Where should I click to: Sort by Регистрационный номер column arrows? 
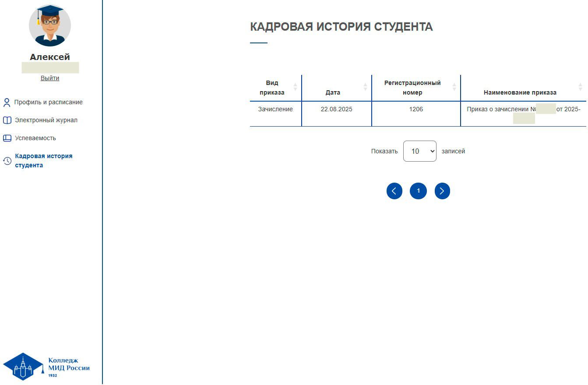[454, 87]
